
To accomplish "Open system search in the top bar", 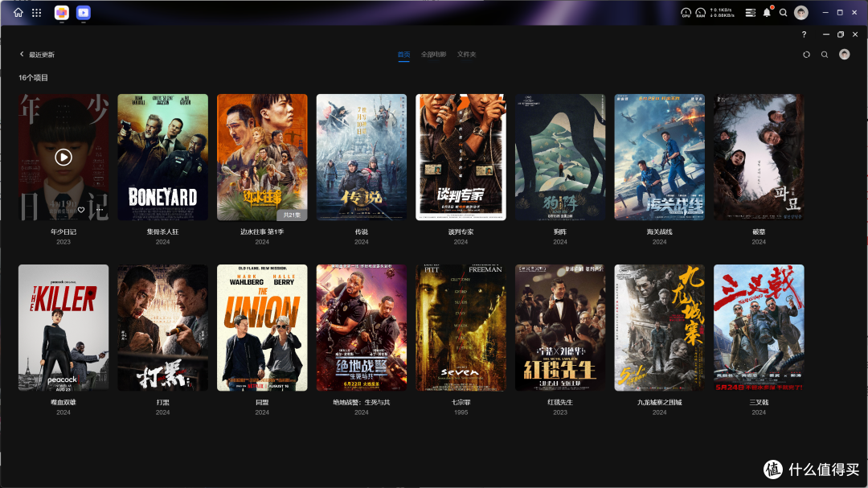I will point(784,12).
